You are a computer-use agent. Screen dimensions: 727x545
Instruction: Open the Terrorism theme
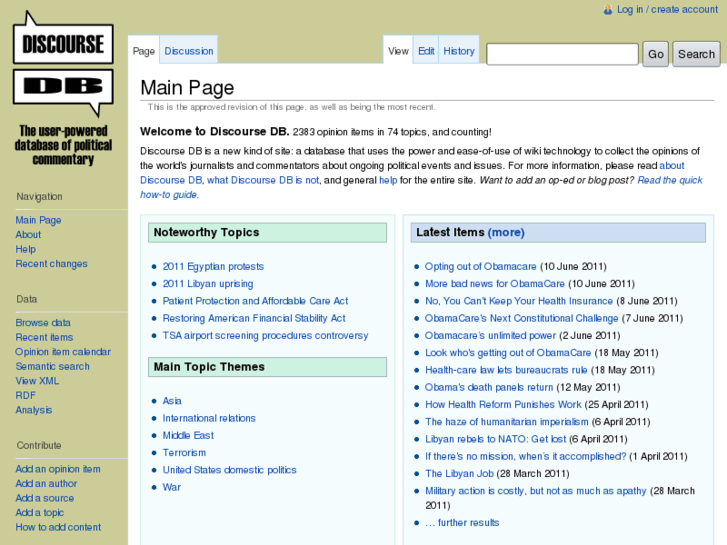coord(184,453)
